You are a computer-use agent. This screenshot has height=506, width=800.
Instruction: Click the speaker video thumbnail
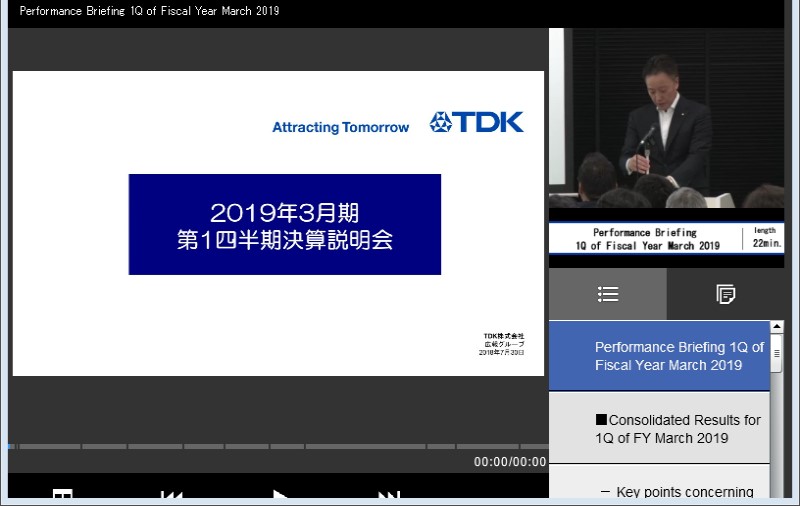[666, 118]
